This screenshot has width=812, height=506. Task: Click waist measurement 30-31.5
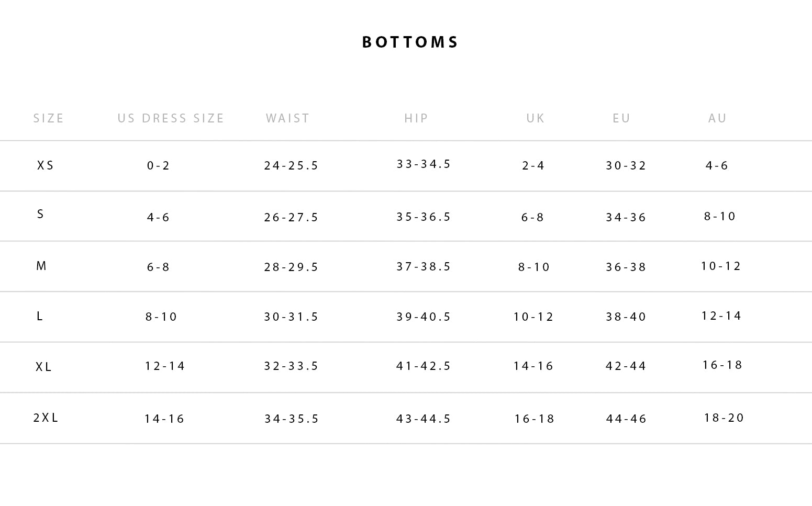pos(291,317)
